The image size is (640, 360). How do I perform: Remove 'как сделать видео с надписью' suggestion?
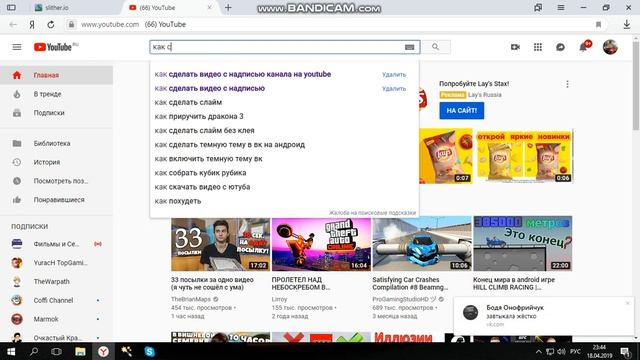point(394,89)
